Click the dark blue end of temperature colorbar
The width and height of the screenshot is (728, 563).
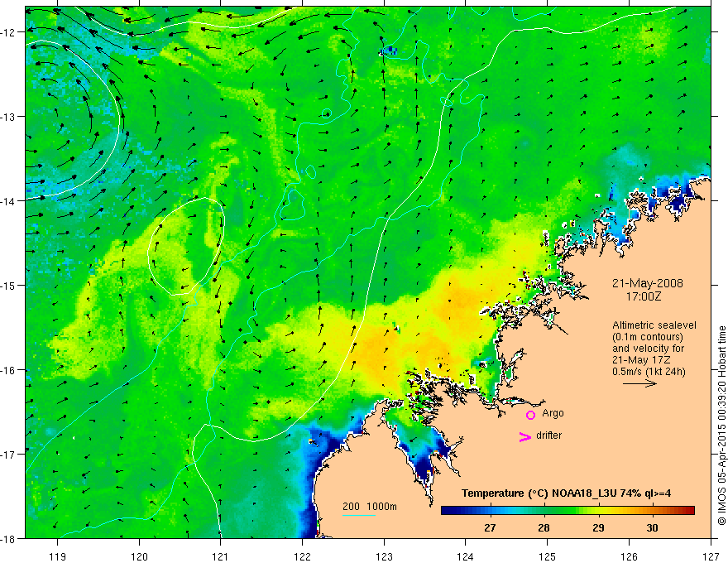[448, 511]
